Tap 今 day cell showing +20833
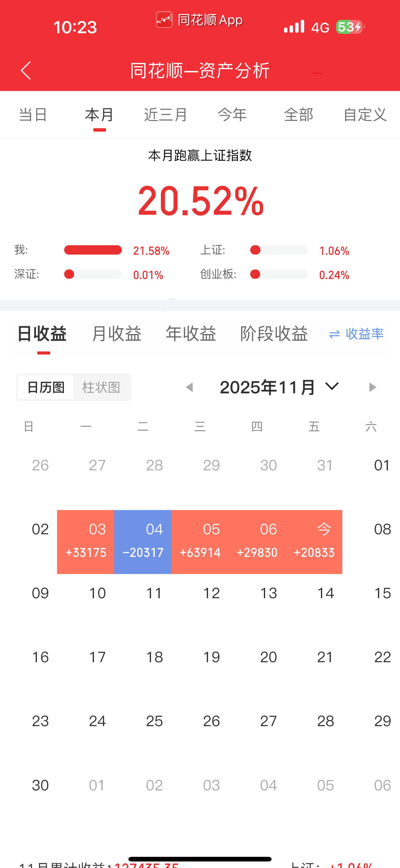Screen dimensions: 400x868 point(314,542)
